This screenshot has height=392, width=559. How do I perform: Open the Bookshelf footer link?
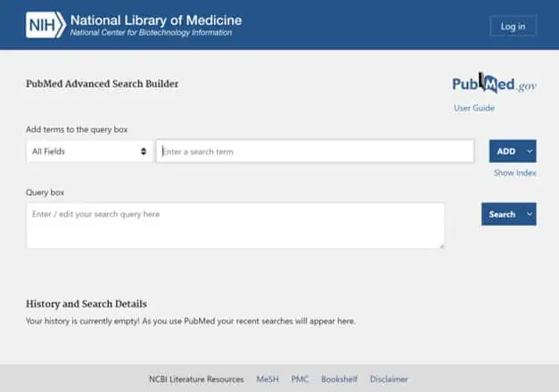(339, 380)
